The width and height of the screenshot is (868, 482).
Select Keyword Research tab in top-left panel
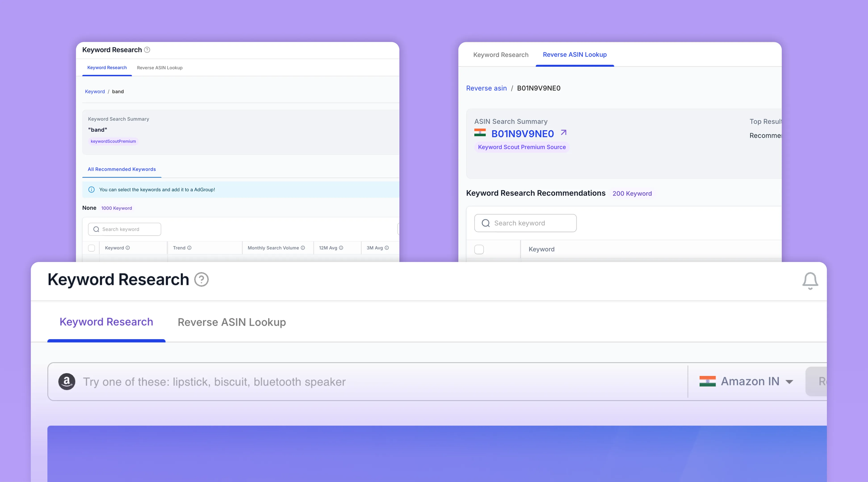[x=107, y=68]
